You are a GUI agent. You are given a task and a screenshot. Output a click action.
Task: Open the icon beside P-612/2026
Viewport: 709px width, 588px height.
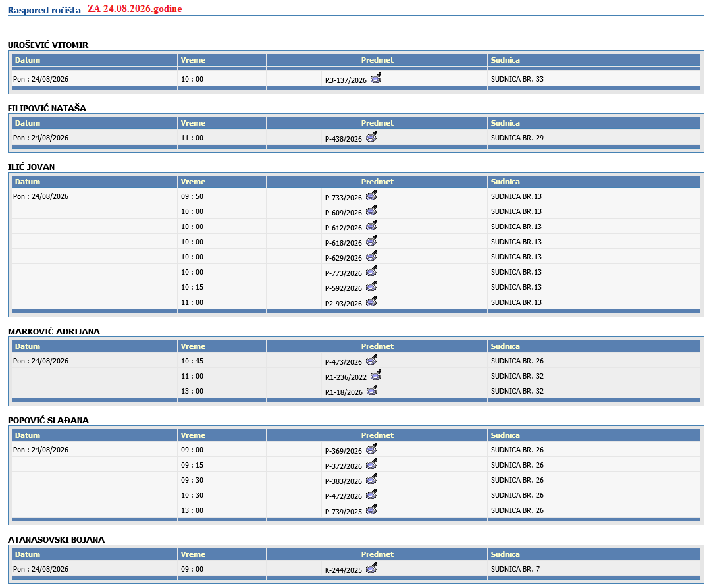click(x=371, y=226)
